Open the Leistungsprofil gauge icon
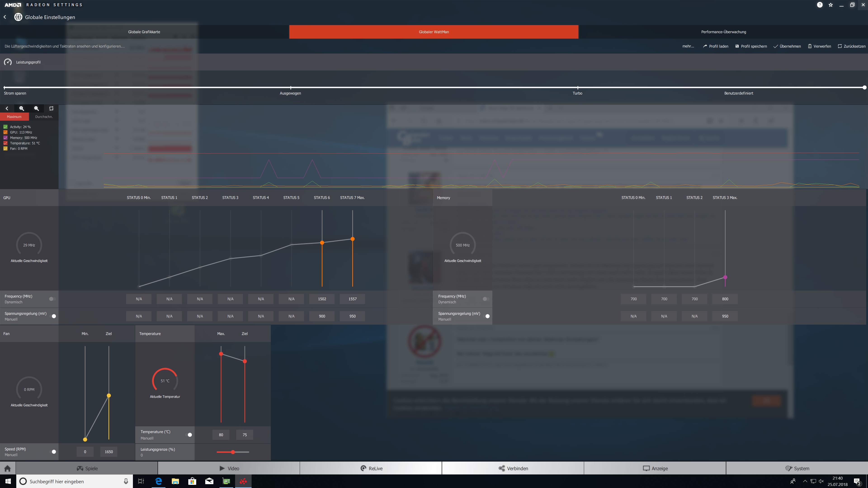 (8, 62)
